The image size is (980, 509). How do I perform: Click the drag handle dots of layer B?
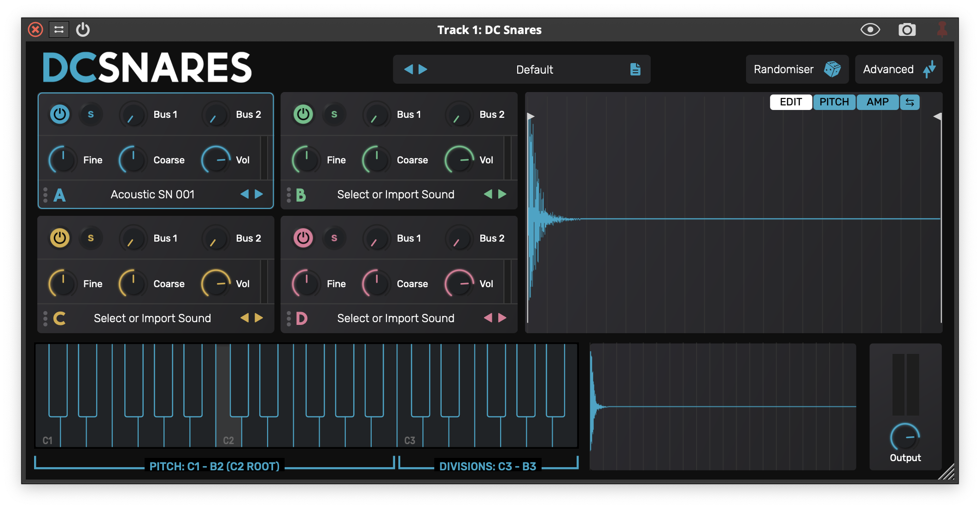(x=289, y=195)
